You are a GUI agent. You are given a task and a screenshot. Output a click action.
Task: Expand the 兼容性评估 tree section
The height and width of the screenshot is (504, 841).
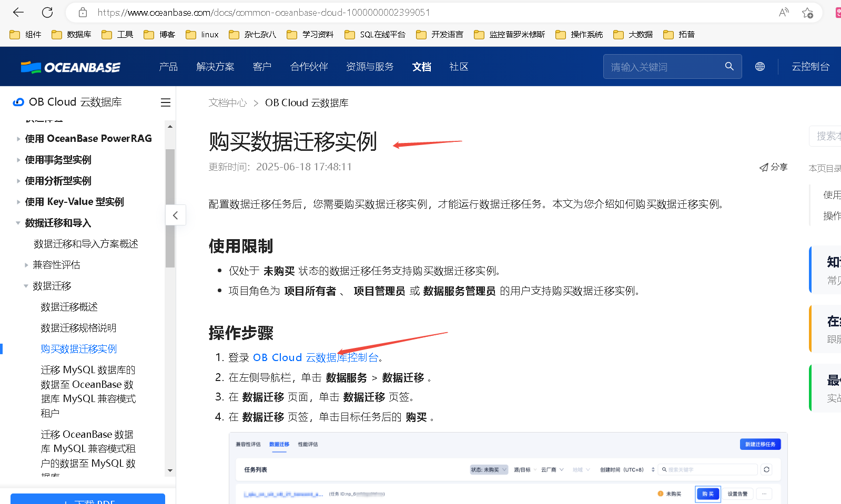(26, 265)
